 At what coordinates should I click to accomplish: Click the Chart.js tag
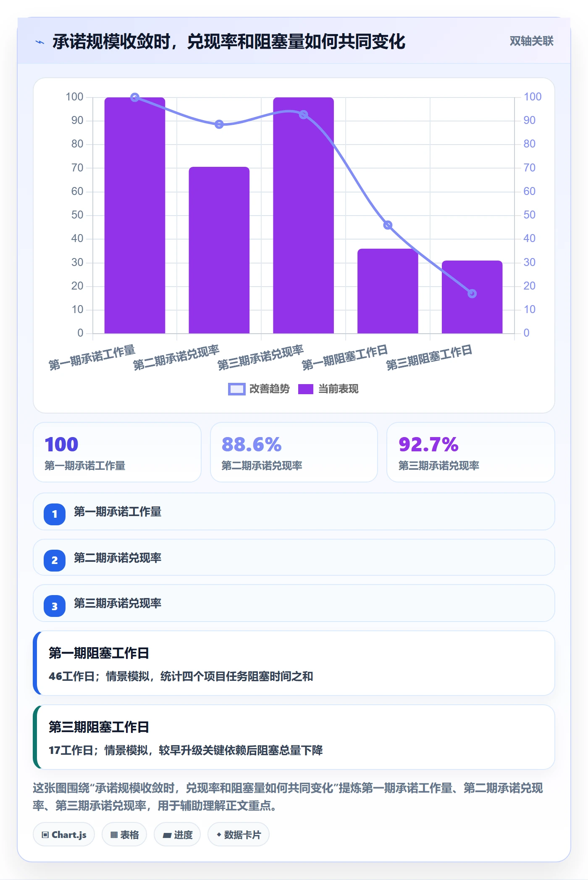pos(64,835)
